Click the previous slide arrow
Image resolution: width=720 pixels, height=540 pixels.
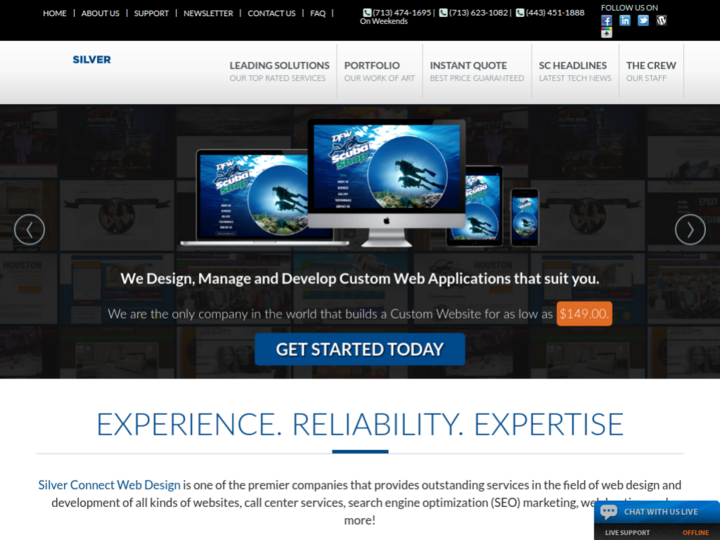click(x=29, y=230)
